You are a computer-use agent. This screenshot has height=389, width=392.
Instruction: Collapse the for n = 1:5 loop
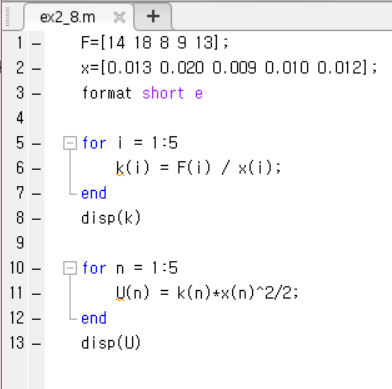pos(70,268)
